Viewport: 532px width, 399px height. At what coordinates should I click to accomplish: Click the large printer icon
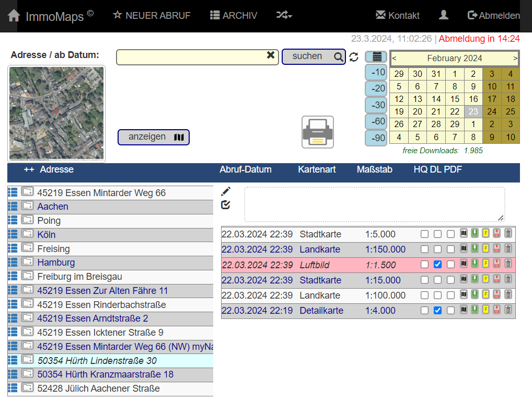317,132
